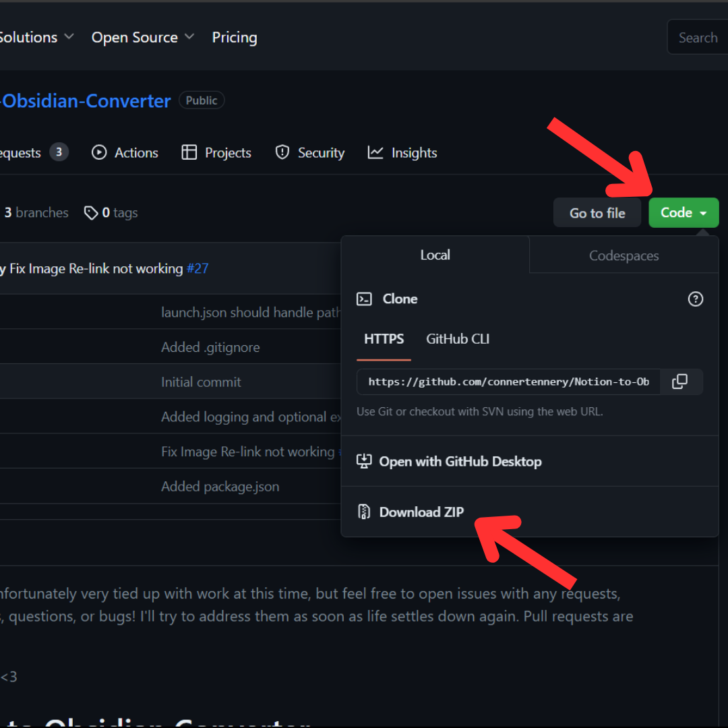728x728 pixels.
Task: Focus the Search field
Action: pyautogui.click(x=698, y=37)
